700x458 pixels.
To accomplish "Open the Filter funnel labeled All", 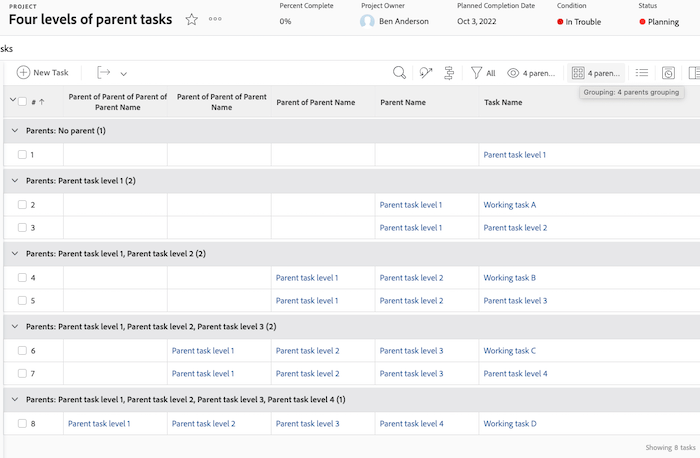I will [483, 72].
